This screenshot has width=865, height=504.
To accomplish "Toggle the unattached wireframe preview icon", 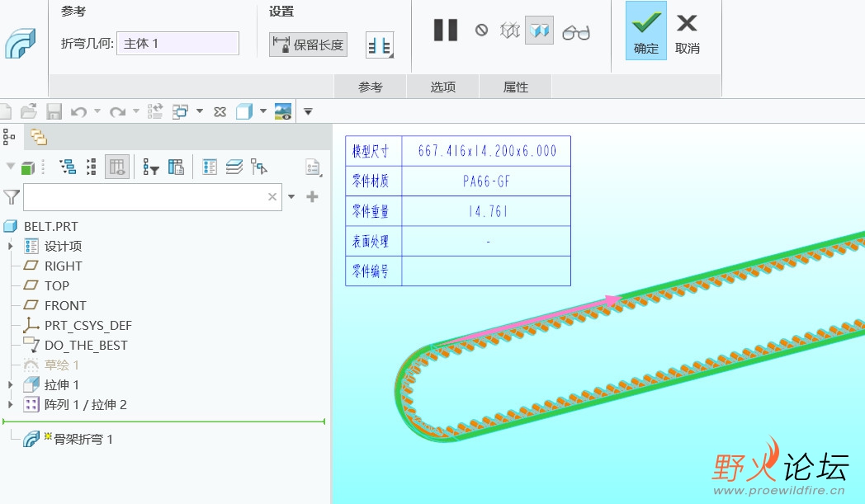I will coord(510,31).
